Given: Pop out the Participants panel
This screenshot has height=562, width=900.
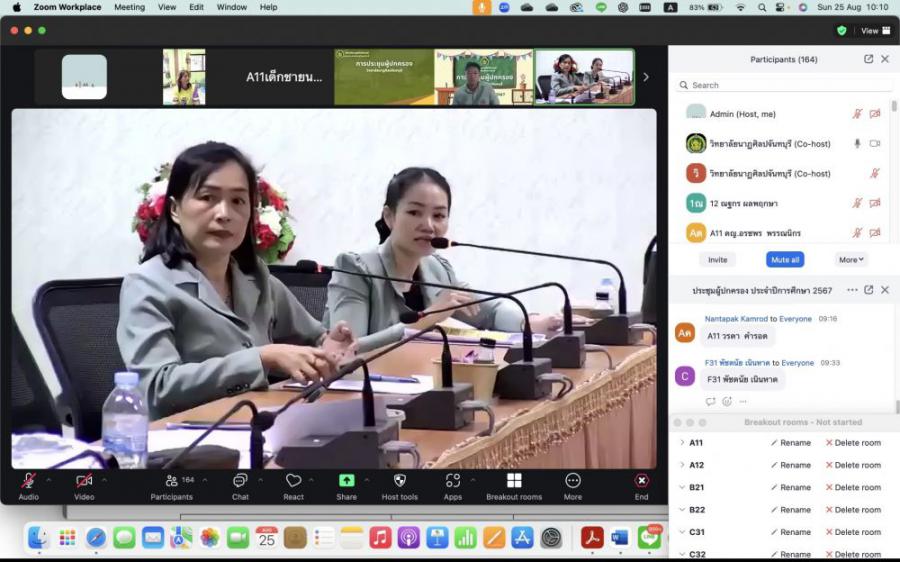Looking at the screenshot, I should pos(868,59).
